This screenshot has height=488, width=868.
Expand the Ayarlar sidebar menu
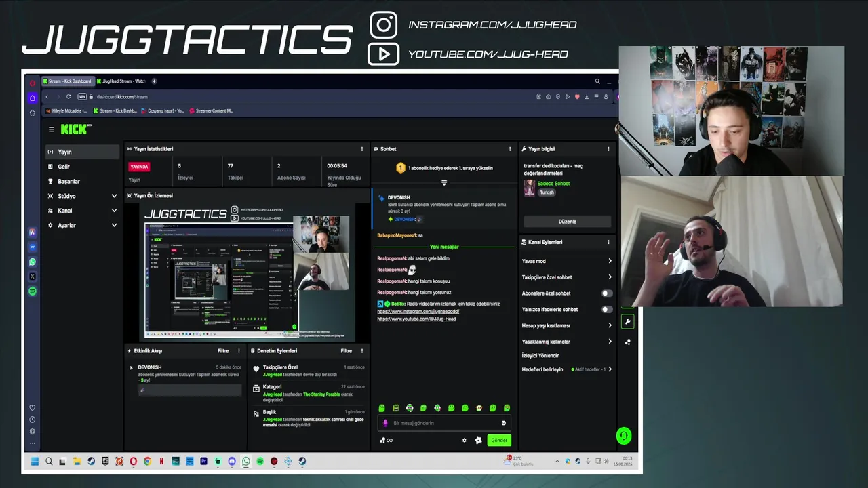tap(82, 225)
